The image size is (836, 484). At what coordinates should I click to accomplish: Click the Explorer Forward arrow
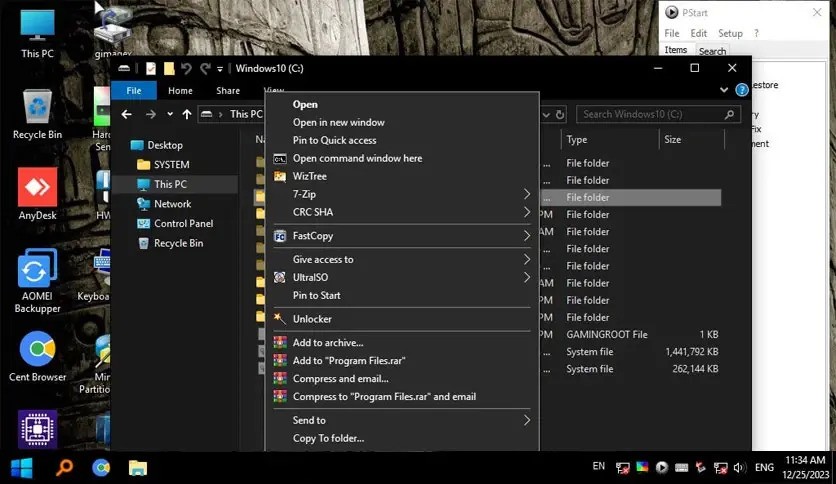pos(151,114)
